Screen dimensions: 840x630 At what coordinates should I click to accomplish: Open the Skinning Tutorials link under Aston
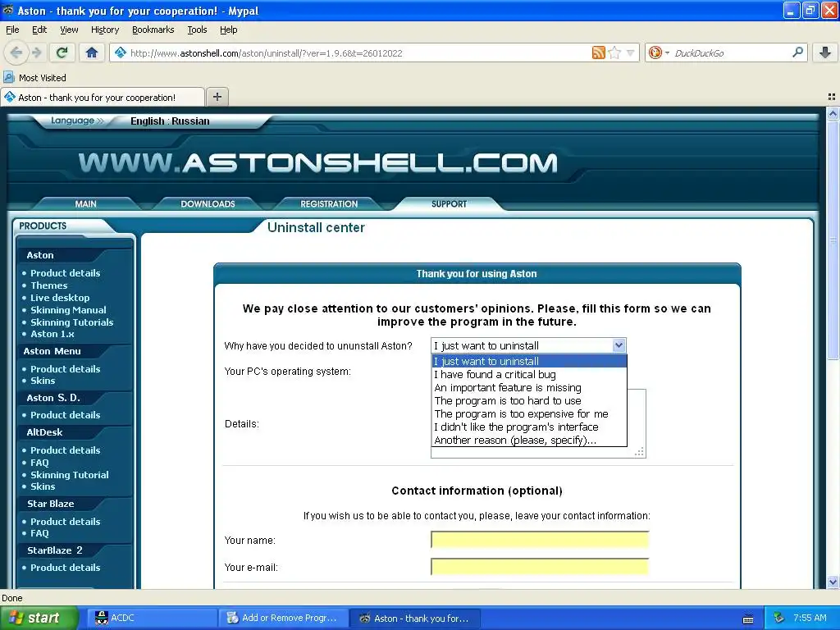point(72,322)
